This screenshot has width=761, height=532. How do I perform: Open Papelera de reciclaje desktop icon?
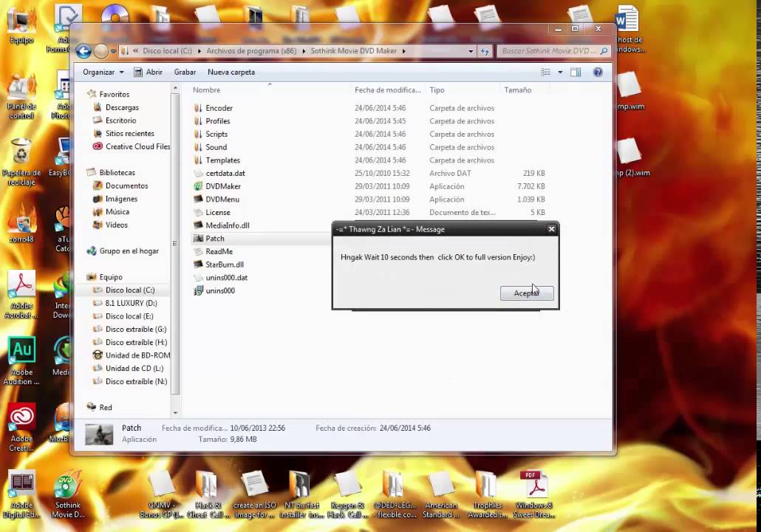click(x=21, y=162)
